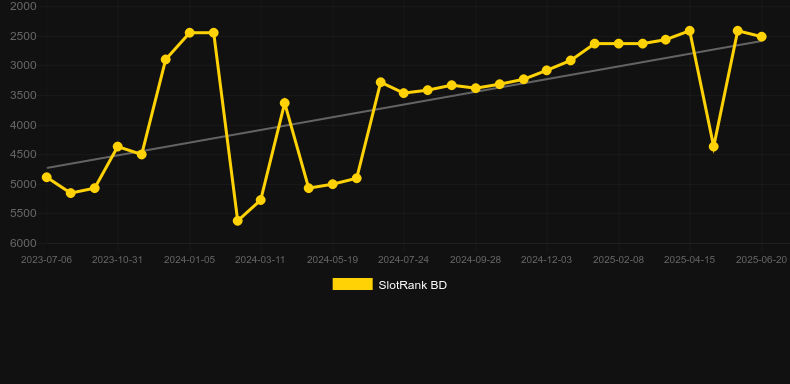Image resolution: width=790 pixels, height=384 pixels.
Task: Select the data point above 2025-02-08
Action: tap(619, 44)
